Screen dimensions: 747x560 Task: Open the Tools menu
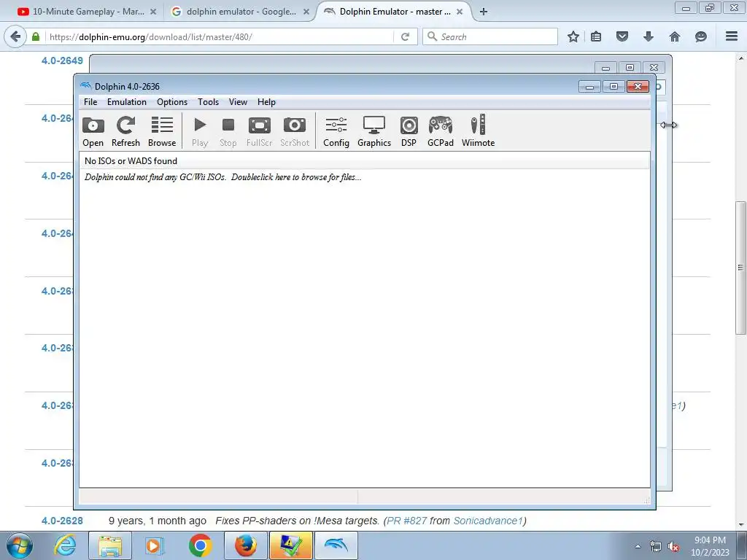(x=208, y=102)
